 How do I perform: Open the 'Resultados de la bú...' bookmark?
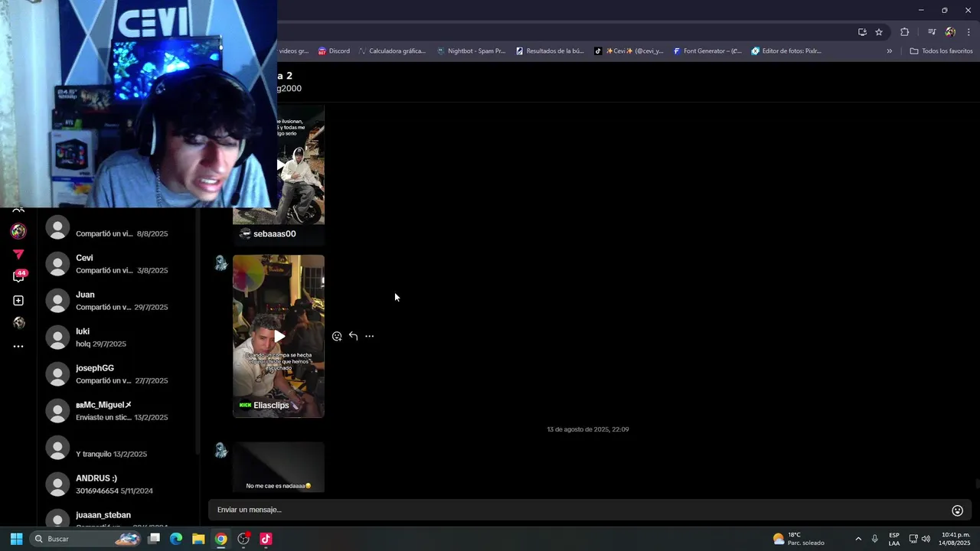(550, 51)
